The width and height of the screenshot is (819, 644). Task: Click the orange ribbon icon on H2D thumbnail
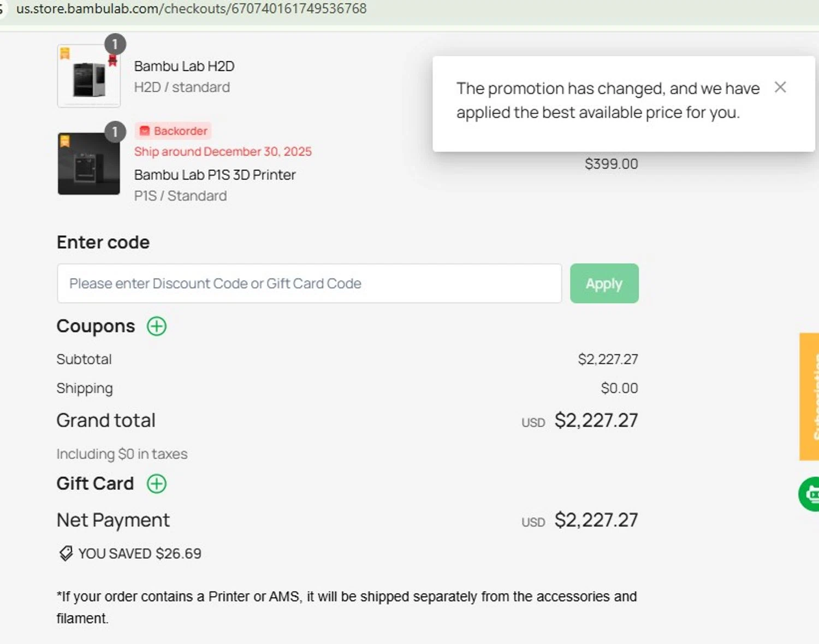tap(65, 53)
